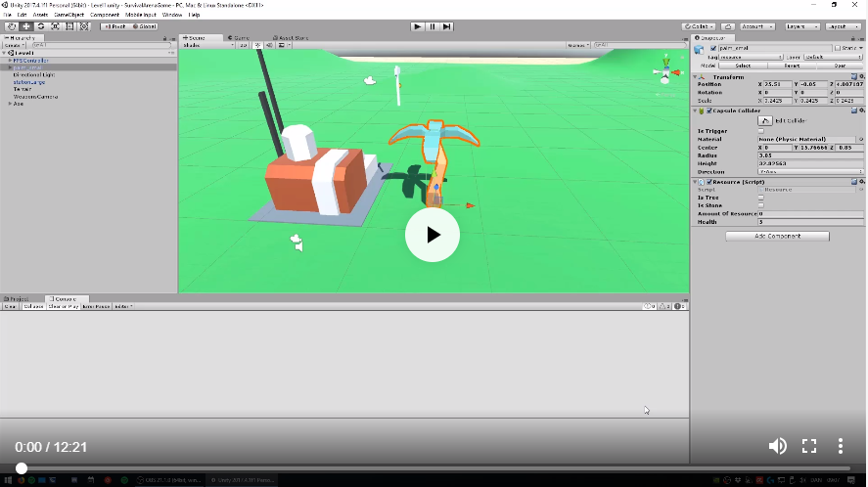Open the Hierarchy Create dropdown
The height and width of the screenshot is (487, 868).
(14, 45)
